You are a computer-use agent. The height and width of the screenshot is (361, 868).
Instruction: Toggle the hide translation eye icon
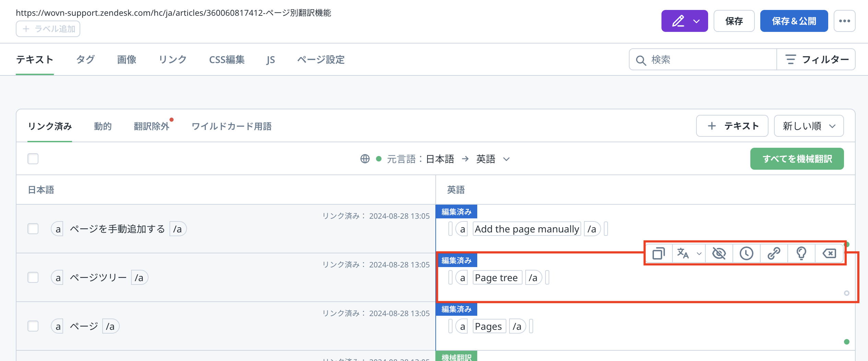click(719, 253)
